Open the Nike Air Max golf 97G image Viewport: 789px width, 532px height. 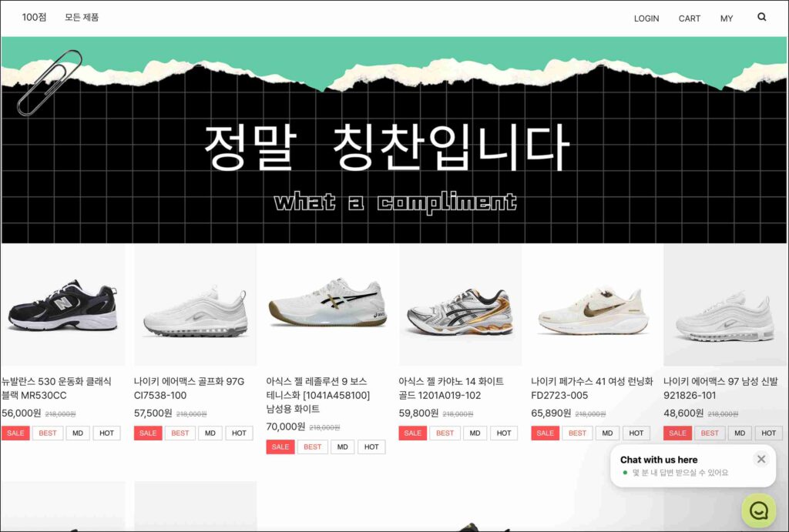(195, 305)
